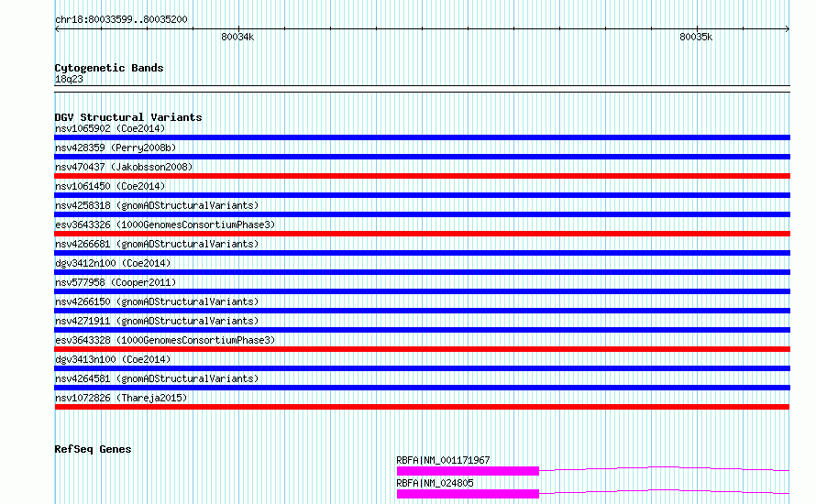
Task: Open the nsv4266150 gnomAD variant label
Action: click(x=157, y=301)
